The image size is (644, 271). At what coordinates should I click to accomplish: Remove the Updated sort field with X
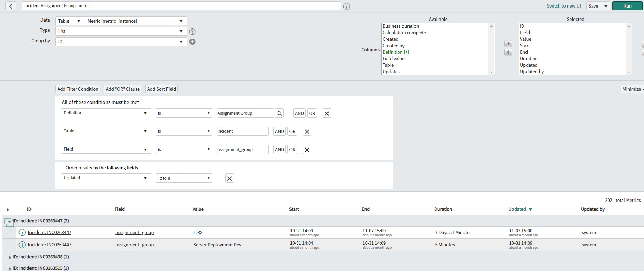pos(230,178)
